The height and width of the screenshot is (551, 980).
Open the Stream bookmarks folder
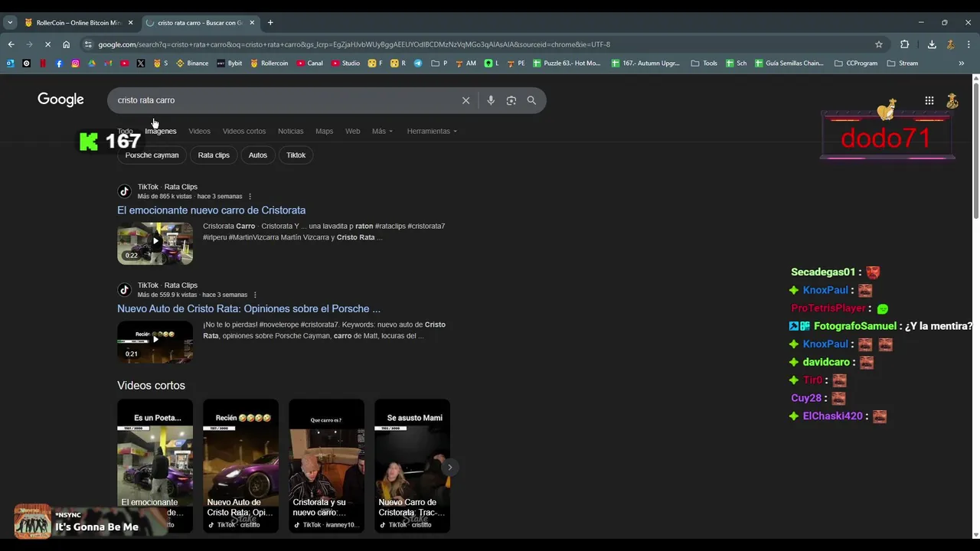903,64
